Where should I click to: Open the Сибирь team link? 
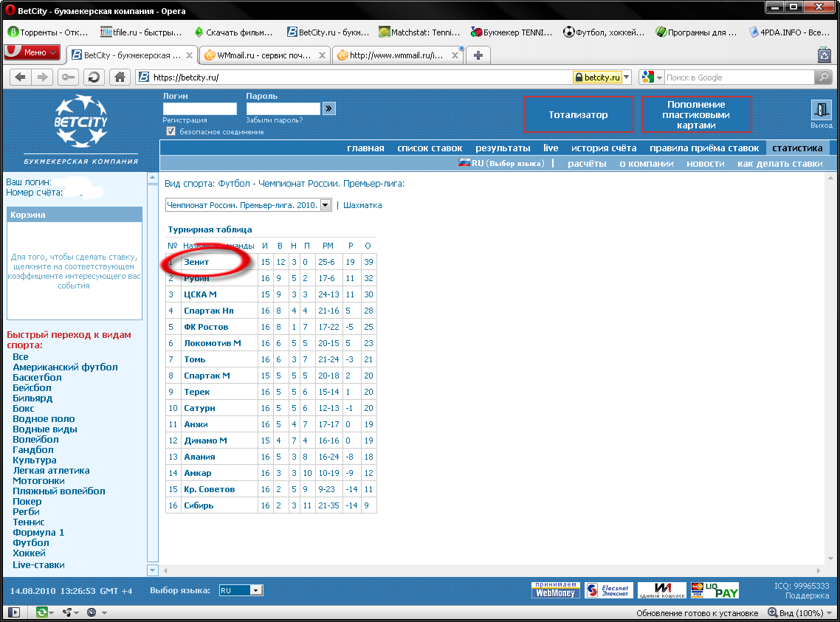[x=199, y=505]
